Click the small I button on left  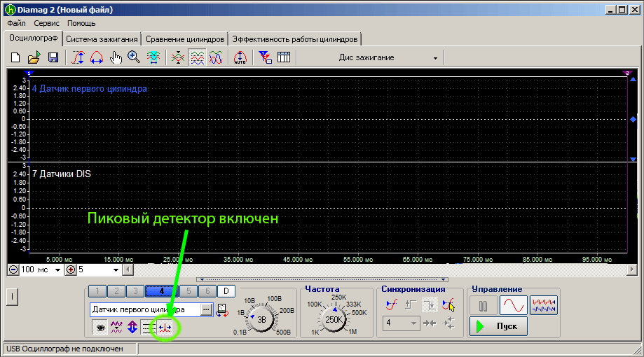pos(13,297)
